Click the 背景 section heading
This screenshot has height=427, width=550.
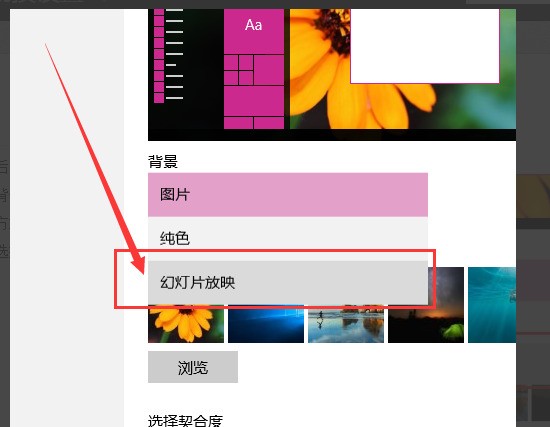[x=163, y=162]
